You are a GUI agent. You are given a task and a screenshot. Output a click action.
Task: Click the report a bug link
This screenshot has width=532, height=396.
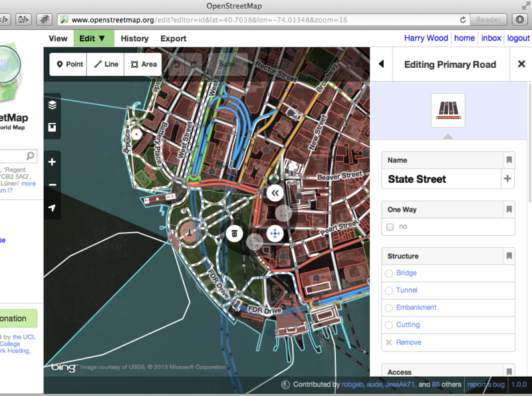pyautogui.click(x=486, y=385)
